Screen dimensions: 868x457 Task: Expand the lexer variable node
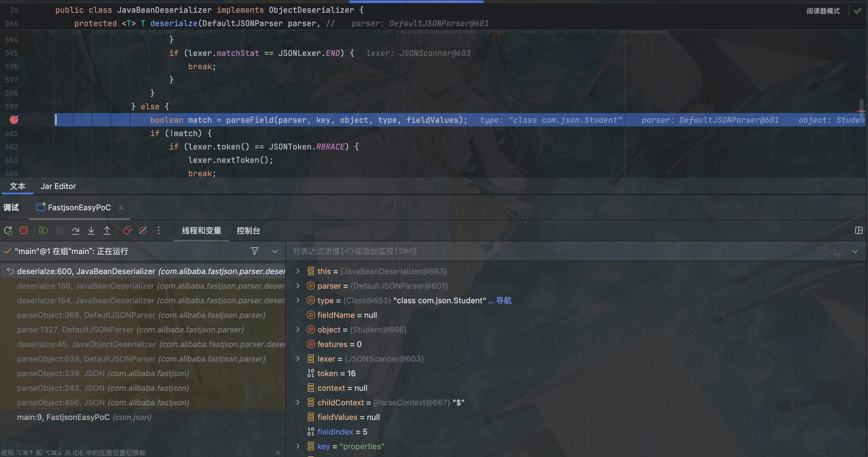click(297, 359)
